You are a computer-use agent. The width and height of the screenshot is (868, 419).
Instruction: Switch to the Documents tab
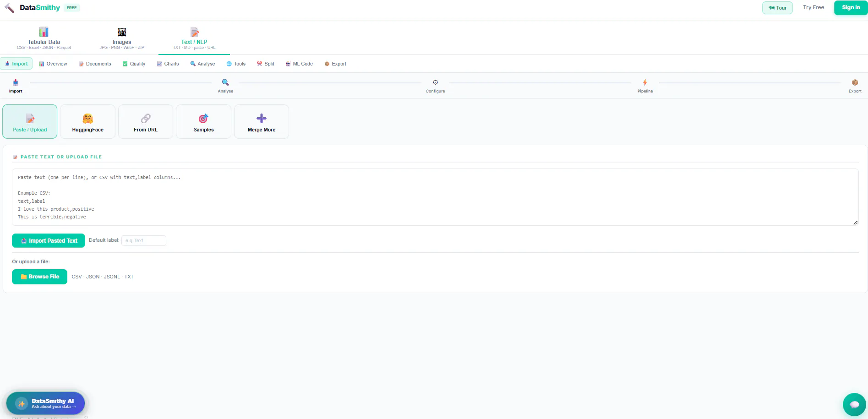click(x=95, y=64)
